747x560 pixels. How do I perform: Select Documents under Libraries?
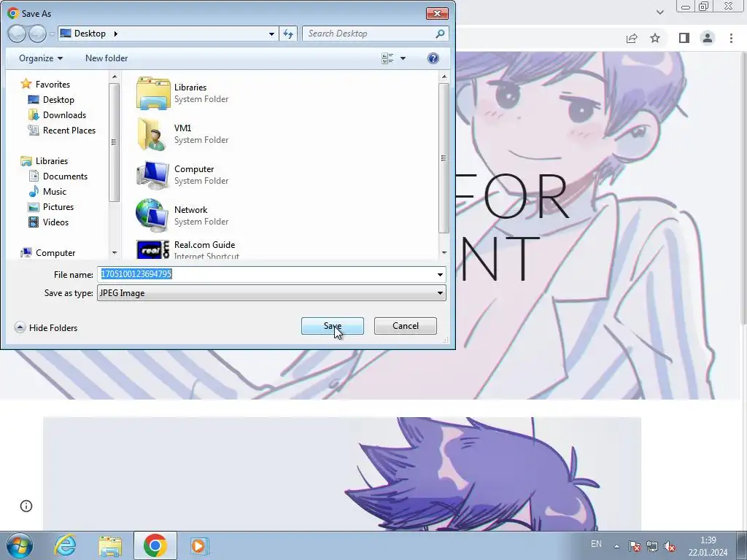(x=58, y=176)
